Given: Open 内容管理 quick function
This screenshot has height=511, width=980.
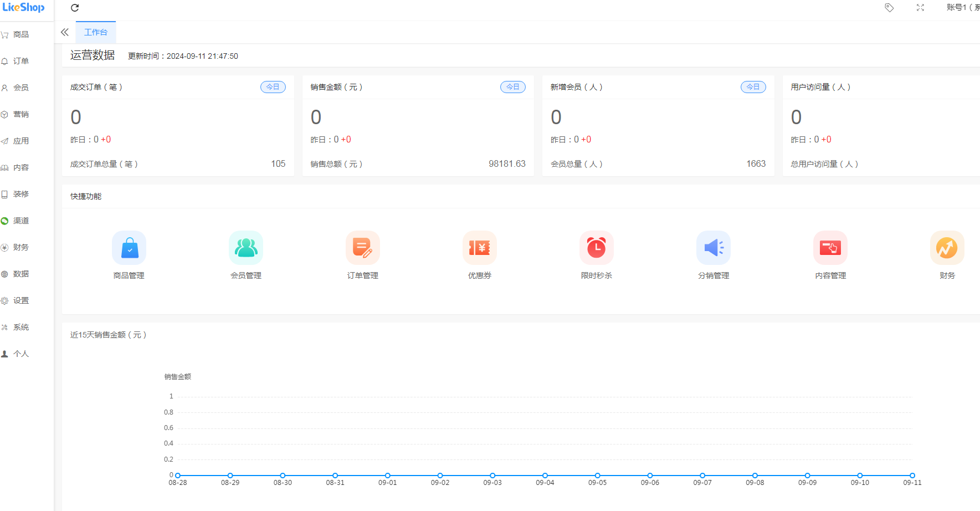Looking at the screenshot, I should click(x=830, y=248).
